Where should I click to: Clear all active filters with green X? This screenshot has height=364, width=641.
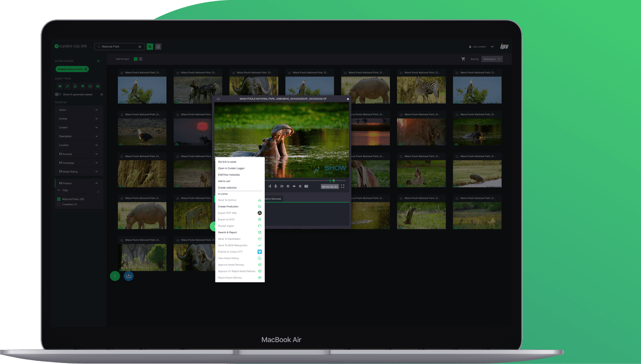click(98, 61)
